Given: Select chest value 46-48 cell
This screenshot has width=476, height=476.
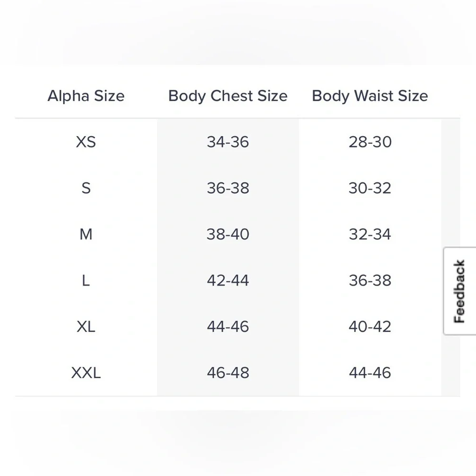Looking at the screenshot, I should pyautogui.click(x=228, y=373).
